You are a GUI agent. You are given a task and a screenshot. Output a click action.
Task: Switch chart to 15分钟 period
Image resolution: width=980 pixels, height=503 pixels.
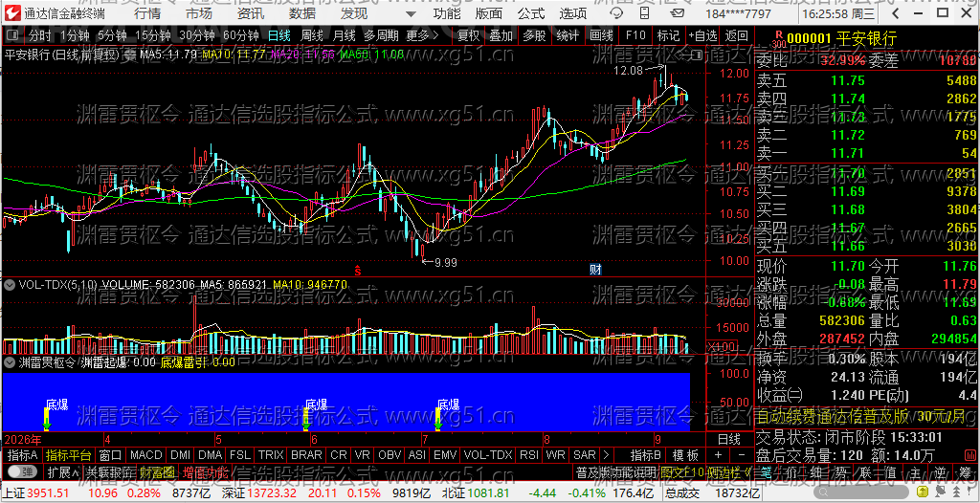click(152, 35)
